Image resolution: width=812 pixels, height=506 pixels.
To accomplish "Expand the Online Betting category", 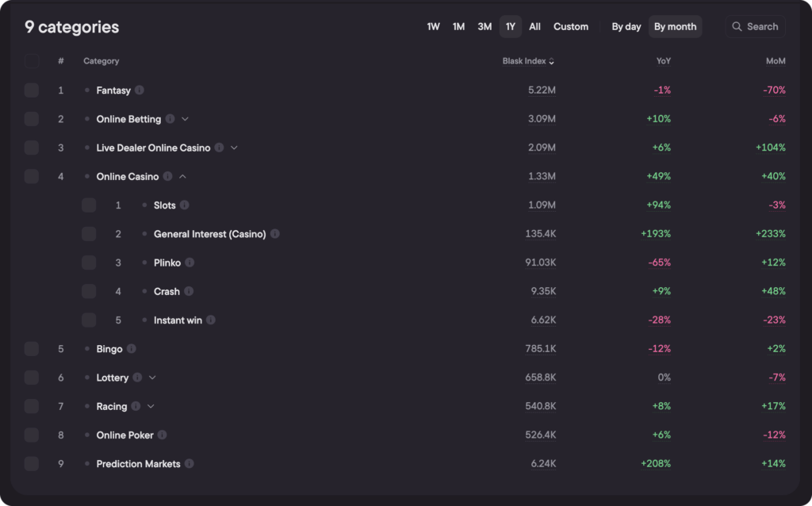I will pyautogui.click(x=186, y=119).
